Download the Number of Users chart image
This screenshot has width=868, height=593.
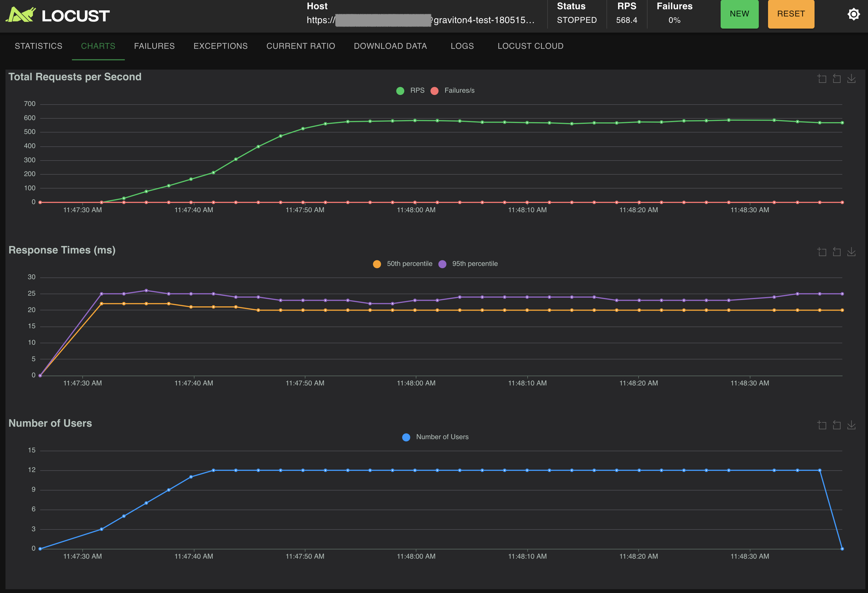851,425
